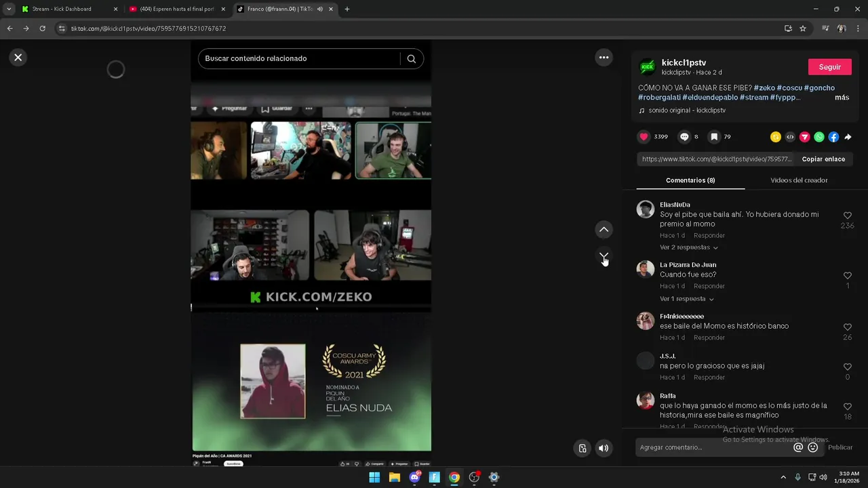
Task: Like the comment by Raffa
Action: tap(847, 407)
